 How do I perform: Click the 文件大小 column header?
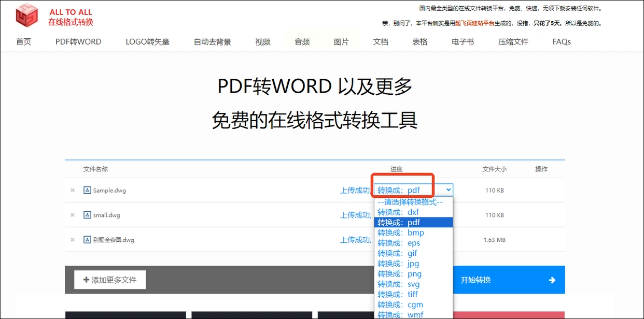click(x=494, y=169)
